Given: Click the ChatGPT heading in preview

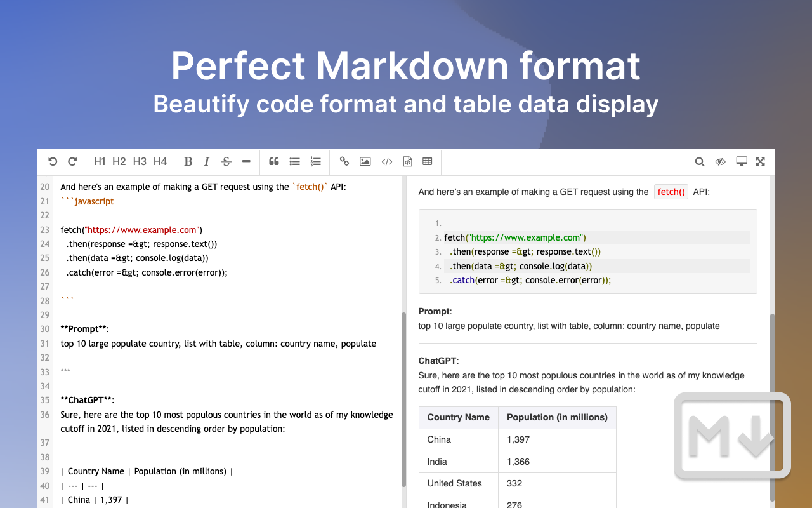Looking at the screenshot, I should [x=438, y=361].
